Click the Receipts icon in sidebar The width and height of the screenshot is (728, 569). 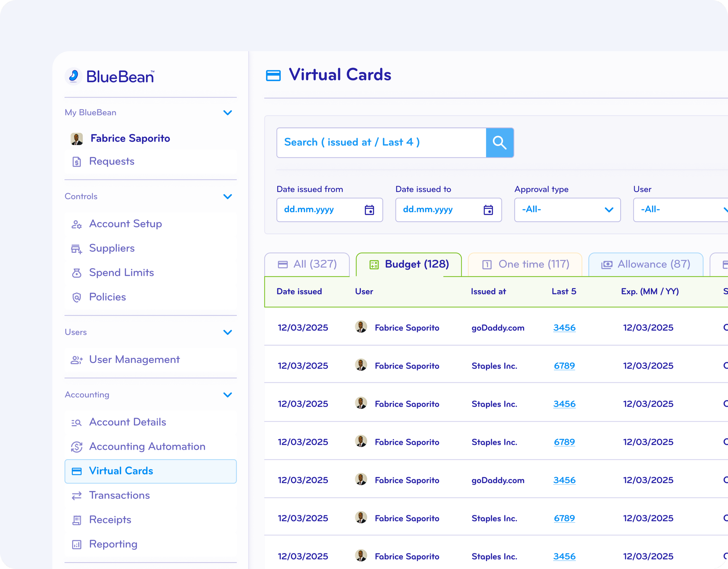76,520
